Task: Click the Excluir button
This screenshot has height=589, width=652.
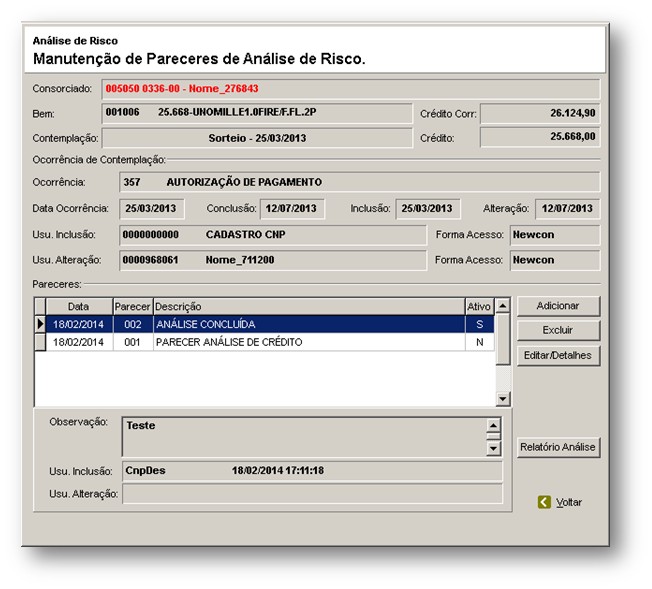Action: click(558, 330)
